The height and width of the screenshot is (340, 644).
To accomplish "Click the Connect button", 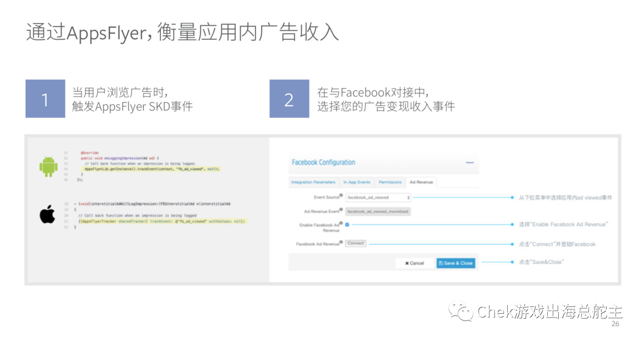I will tap(356, 243).
